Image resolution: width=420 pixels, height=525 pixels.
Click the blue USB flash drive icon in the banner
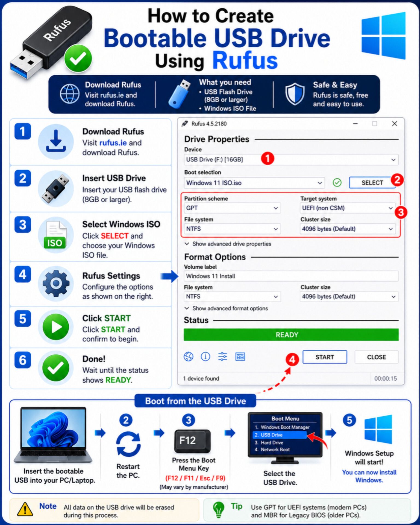(x=179, y=94)
